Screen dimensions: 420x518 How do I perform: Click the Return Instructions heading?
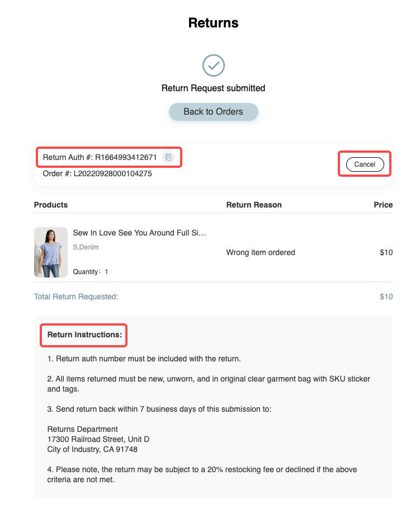(x=84, y=335)
